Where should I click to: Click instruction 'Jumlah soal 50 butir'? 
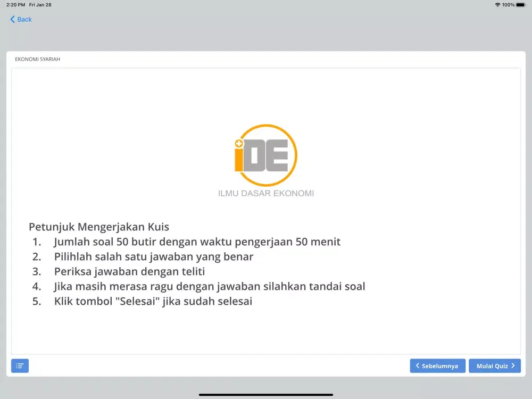tap(197, 242)
